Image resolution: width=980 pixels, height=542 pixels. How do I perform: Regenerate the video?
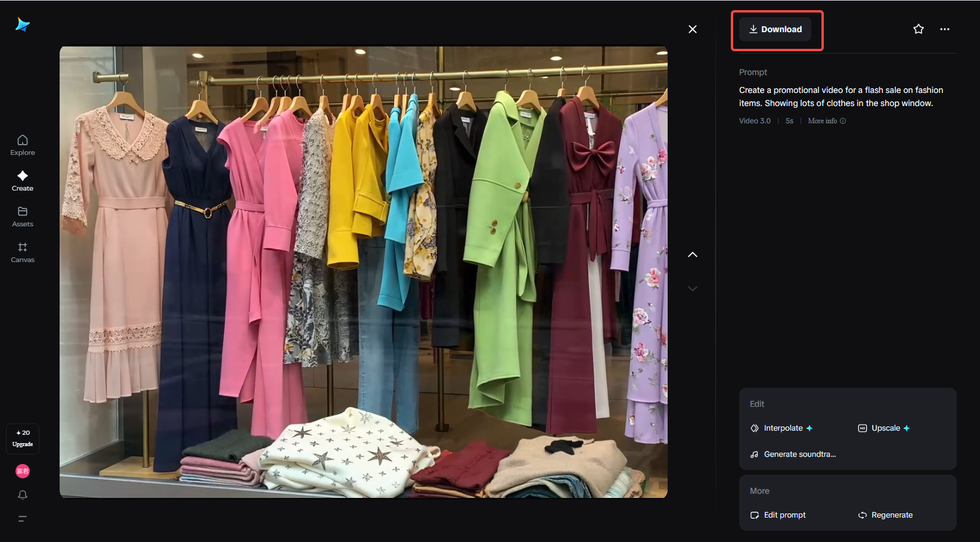(x=885, y=515)
